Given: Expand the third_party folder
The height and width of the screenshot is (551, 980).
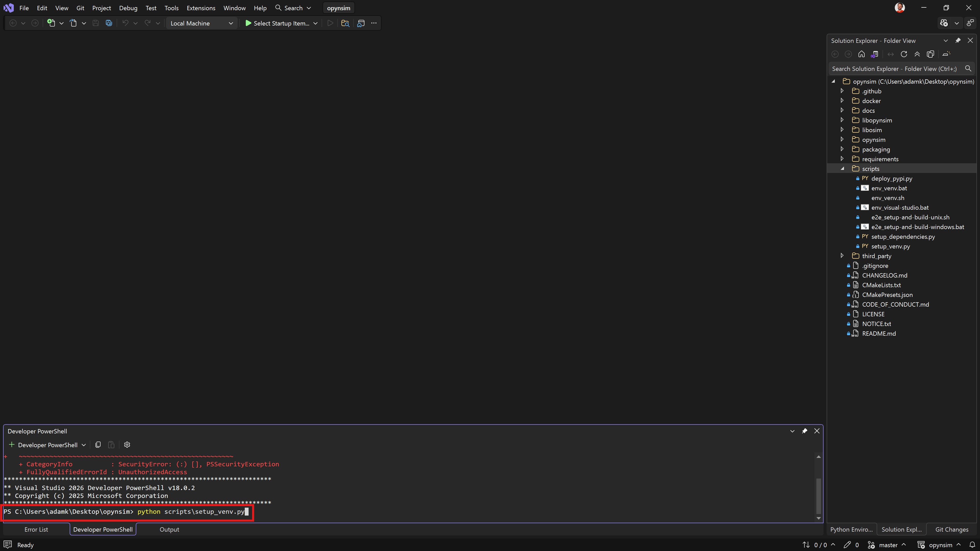Looking at the screenshot, I should (x=842, y=256).
